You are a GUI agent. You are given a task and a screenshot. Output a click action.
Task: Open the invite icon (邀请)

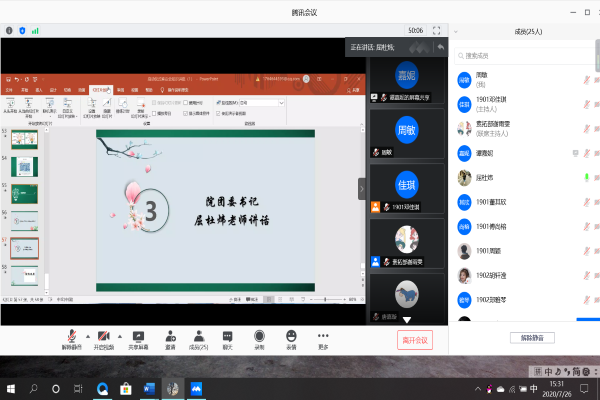(171, 337)
